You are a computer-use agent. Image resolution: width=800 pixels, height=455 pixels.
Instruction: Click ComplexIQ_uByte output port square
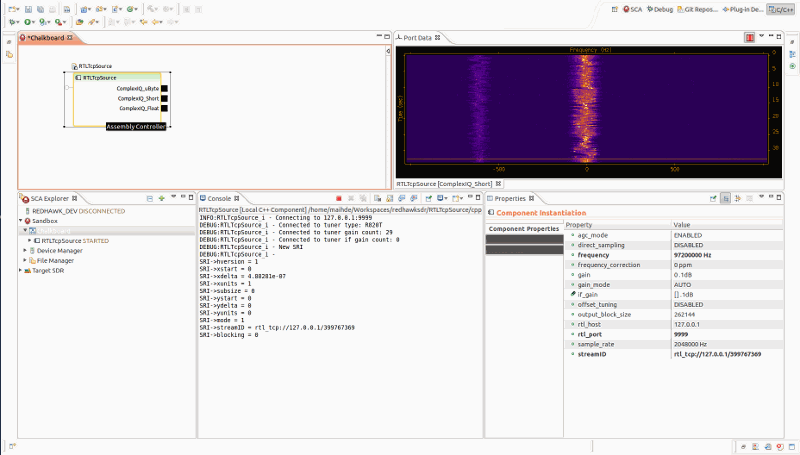[x=164, y=88]
